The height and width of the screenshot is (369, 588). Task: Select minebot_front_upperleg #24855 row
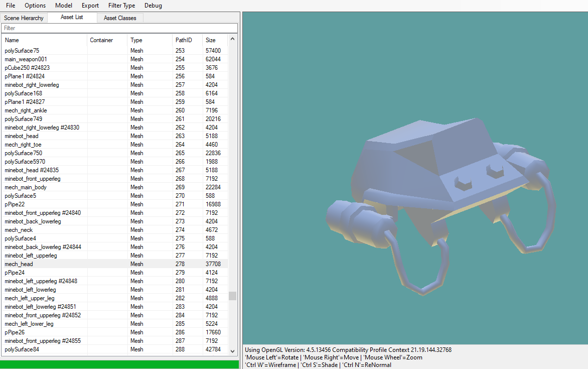(x=115, y=341)
